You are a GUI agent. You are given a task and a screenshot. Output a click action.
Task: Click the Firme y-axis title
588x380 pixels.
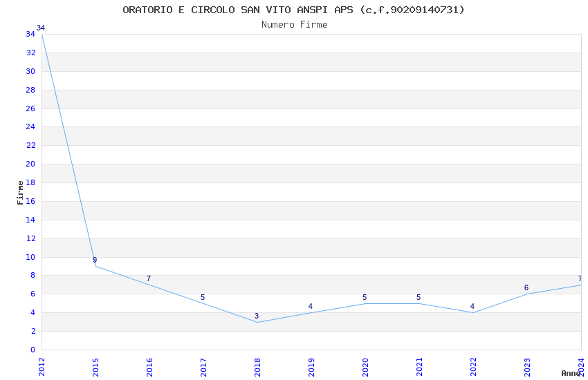coord(20,193)
